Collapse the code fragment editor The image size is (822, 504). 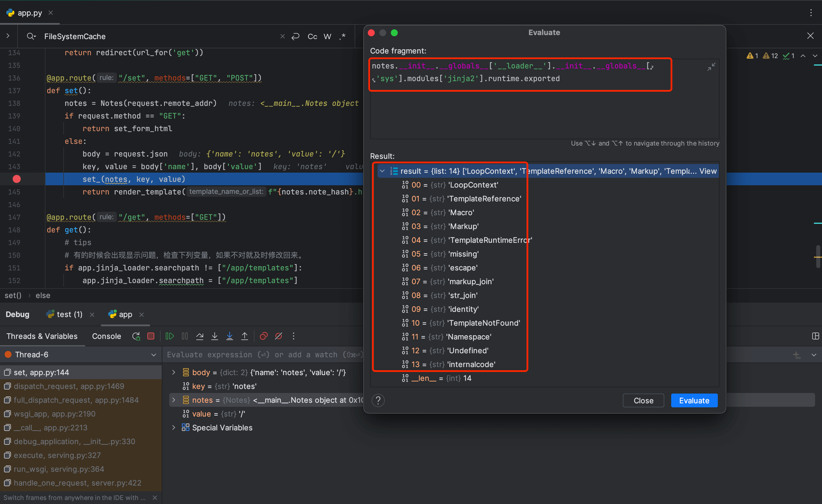(711, 67)
